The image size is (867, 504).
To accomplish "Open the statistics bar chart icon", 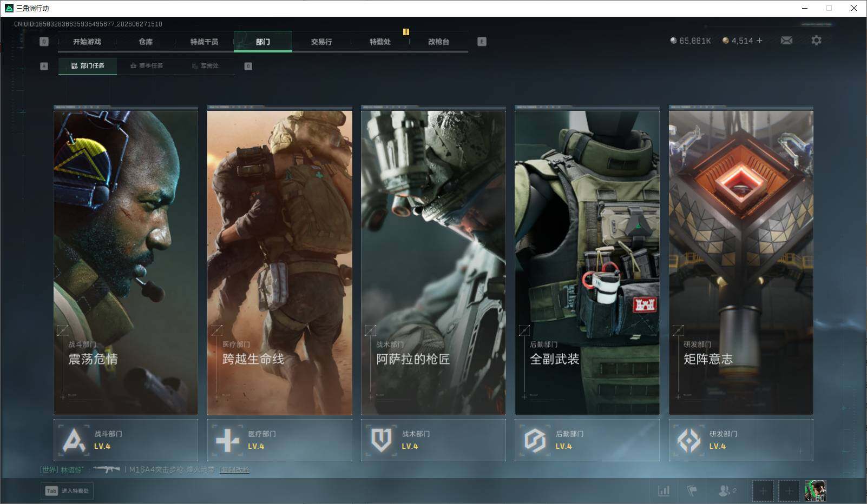I will [x=664, y=490].
